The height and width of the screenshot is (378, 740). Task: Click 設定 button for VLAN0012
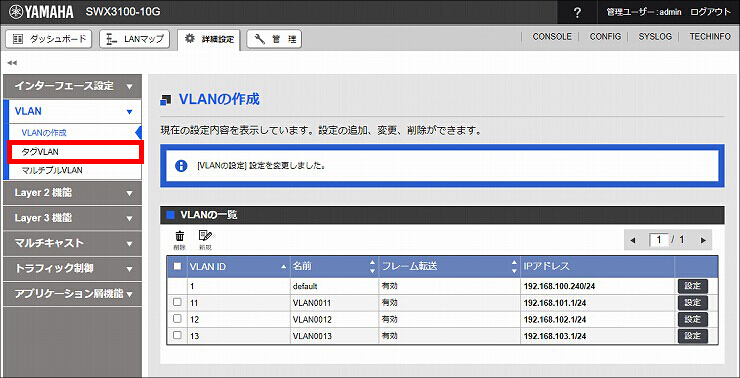[x=693, y=319]
